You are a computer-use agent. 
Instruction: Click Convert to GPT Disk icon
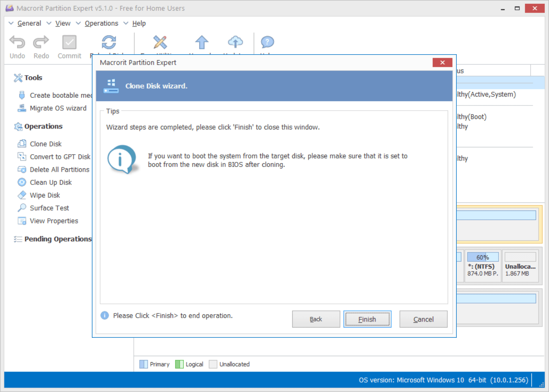22,157
